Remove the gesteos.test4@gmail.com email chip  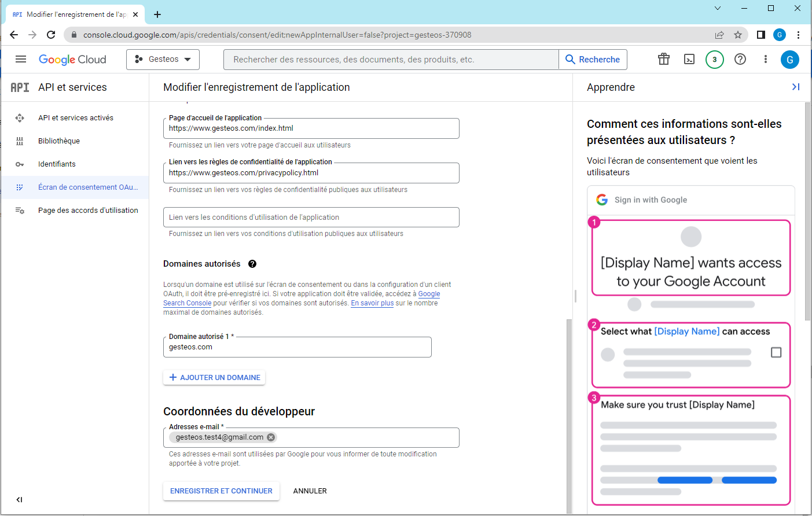(x=271, y=437)
